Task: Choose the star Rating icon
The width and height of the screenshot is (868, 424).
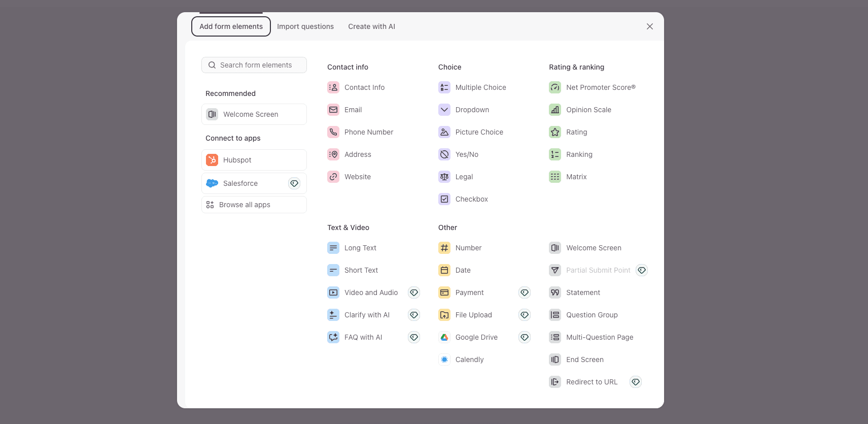Action: click(x=555, y=132)
